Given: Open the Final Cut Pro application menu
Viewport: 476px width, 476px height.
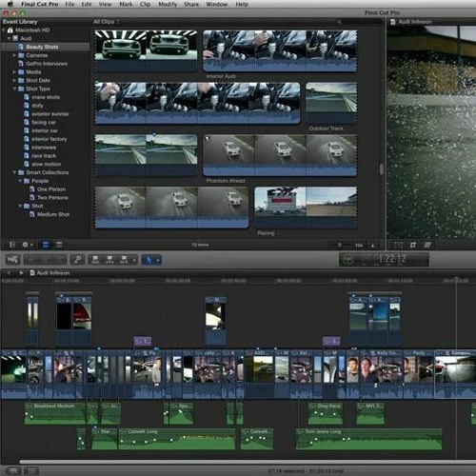Looking at the screenshot, I should coord(39,4).
